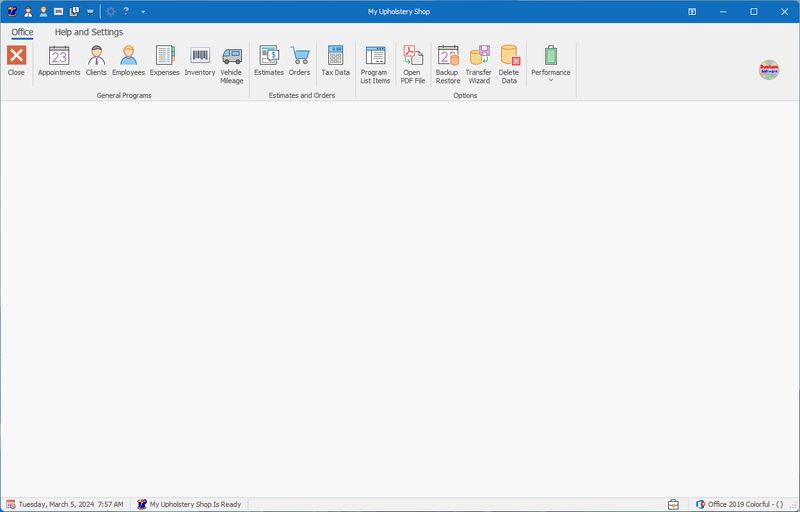Switch to Help and Settings tab

pyautogui.click(x=89, y=32)
